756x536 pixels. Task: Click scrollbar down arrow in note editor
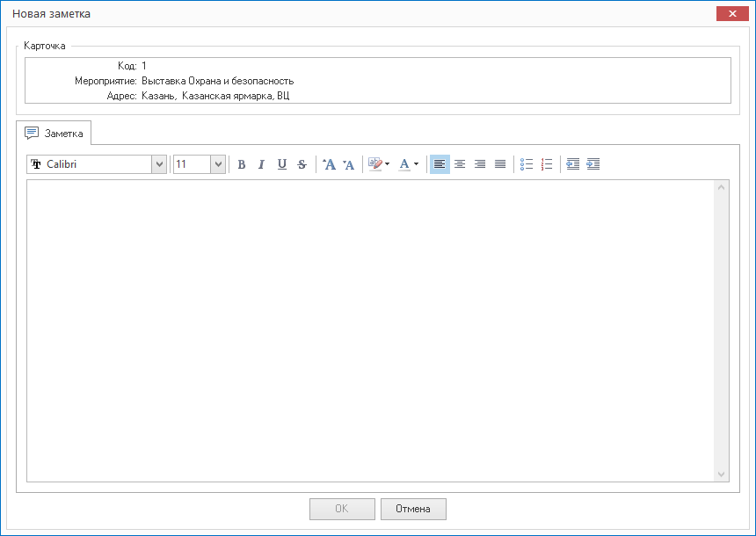(x=722, y=474)
